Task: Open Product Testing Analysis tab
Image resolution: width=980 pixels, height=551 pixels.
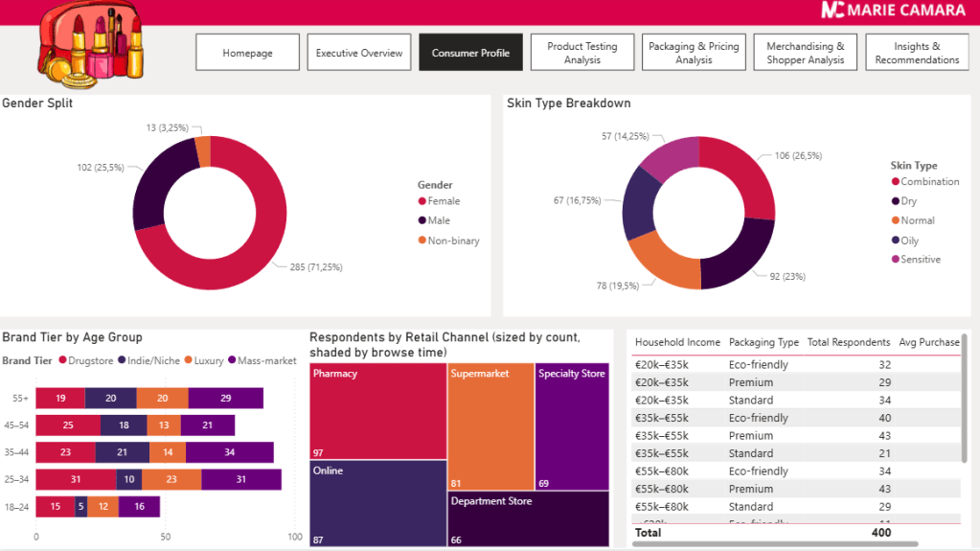Action: tap(582, 53)
